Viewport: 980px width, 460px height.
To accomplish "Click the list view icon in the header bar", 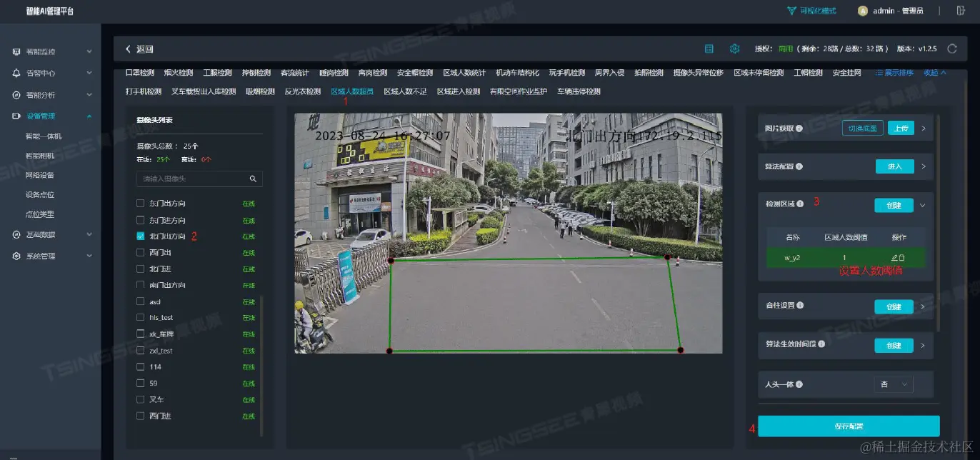I will (x=709, y=49).
